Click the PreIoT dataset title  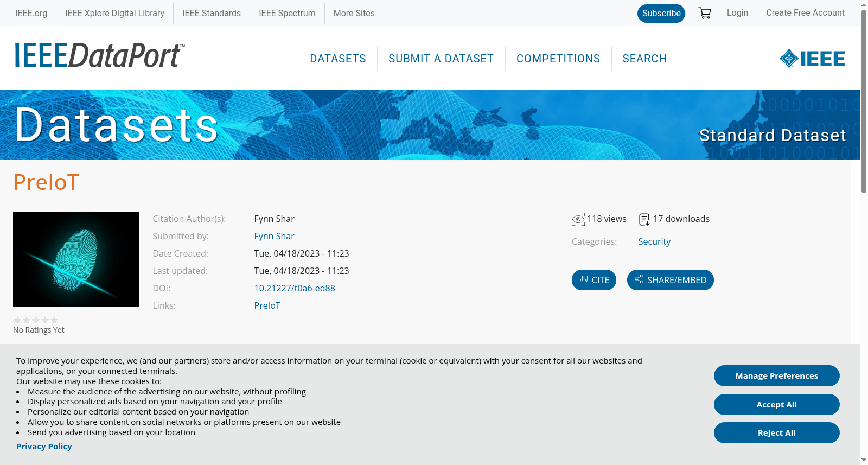click(x=47, y=182)
